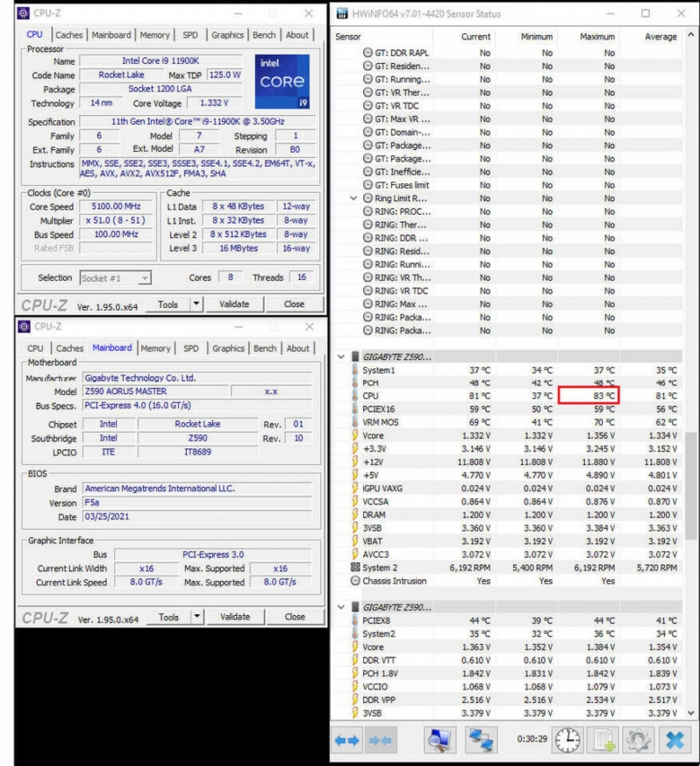Open the Bench tab in top CPU-Z window
Image resolution: width=700 pixels, height=766 pixels.
click(265, 35)
